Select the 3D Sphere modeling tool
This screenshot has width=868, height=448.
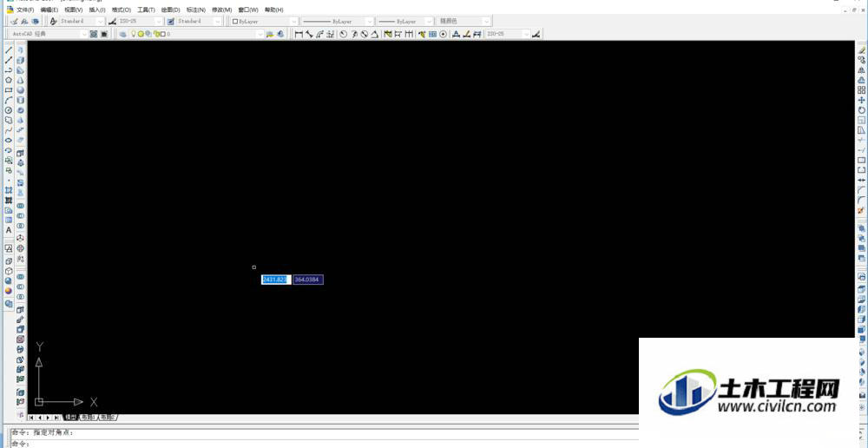(21, 89)
